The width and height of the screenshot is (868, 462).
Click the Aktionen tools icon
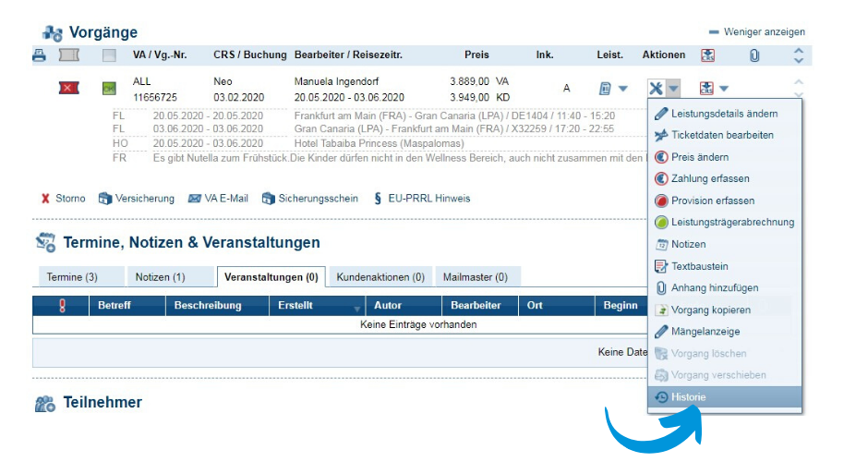click(656, 89)
